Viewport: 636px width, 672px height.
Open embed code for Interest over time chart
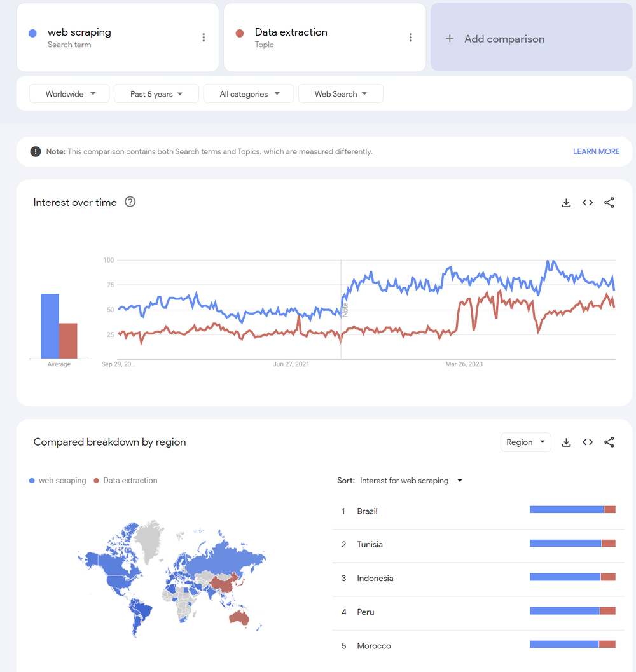(x=587, y=202)
